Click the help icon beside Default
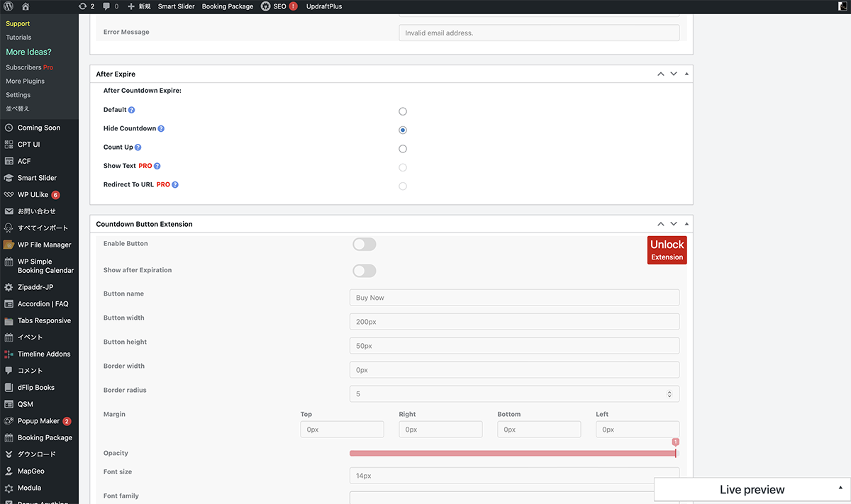The width and height of the screenshot is (851, 504). point(131,110)
